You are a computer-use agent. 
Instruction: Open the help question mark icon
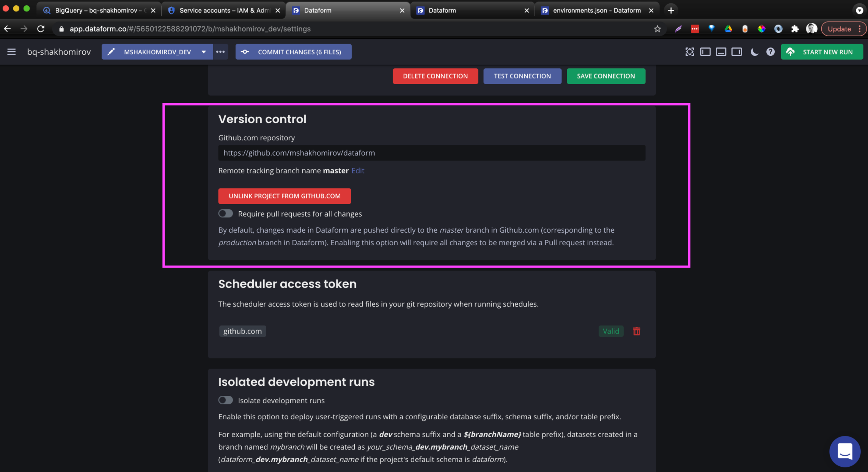pos(770,52)
